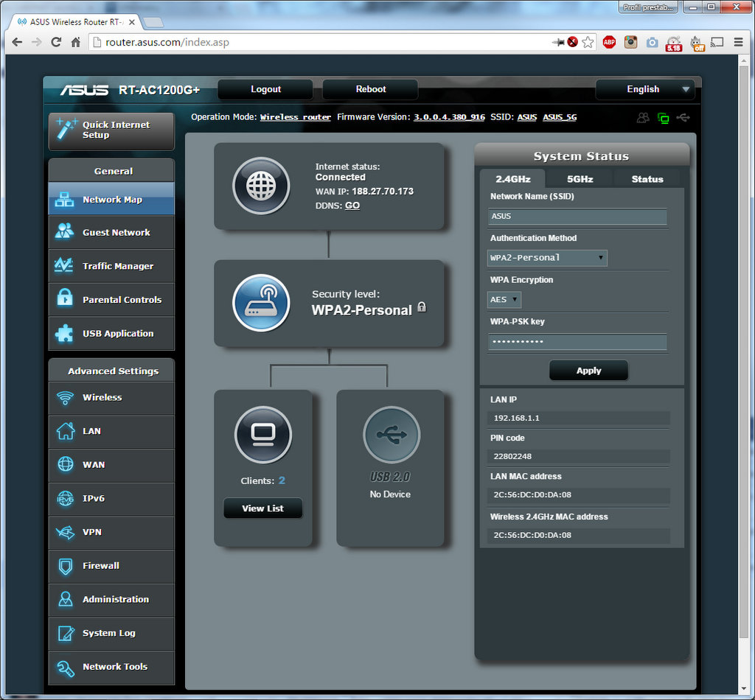The width and height of the screenshot is (755, 700).
Task: Open Traffic Manager in sidebar
Action: [111, 266]
